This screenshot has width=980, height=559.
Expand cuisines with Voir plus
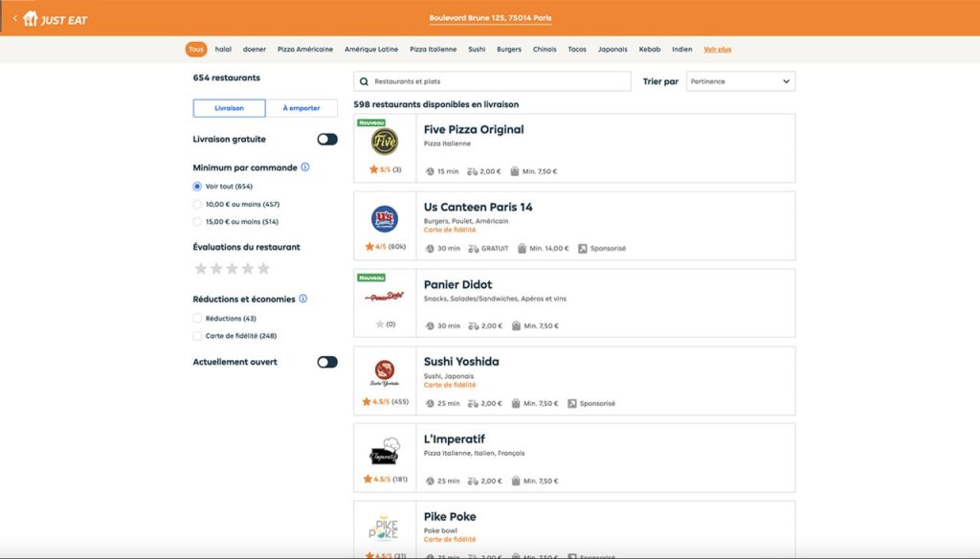pyautogui.click(x=718, y=50)
